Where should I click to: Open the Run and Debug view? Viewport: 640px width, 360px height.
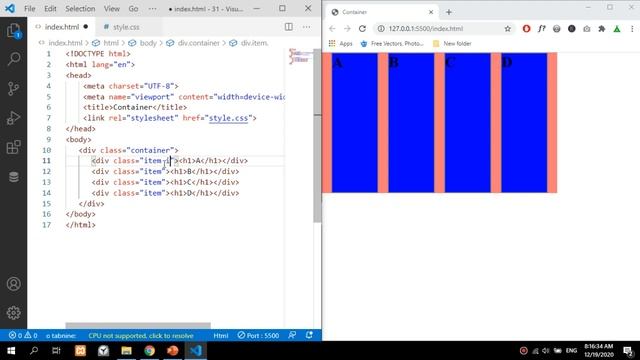pos(13,118)
